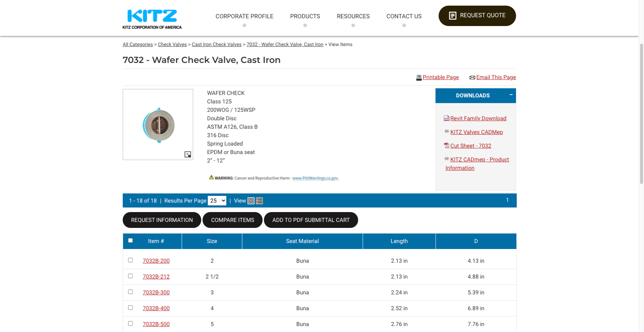Viewport: 644px width, 332px height.
Task: Click the Revit file icon in Downloads
Action: click(x=446, y=118)
